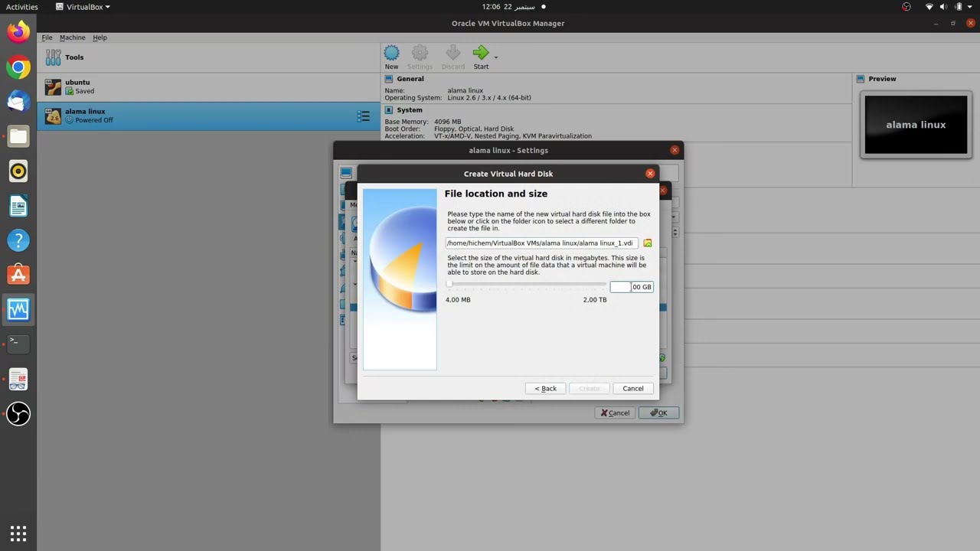Image resolution: width=980 pixels, height=551 pixels.
Task: Click the '4,00 MB' minimum size label
Action: tap(458, 300)
